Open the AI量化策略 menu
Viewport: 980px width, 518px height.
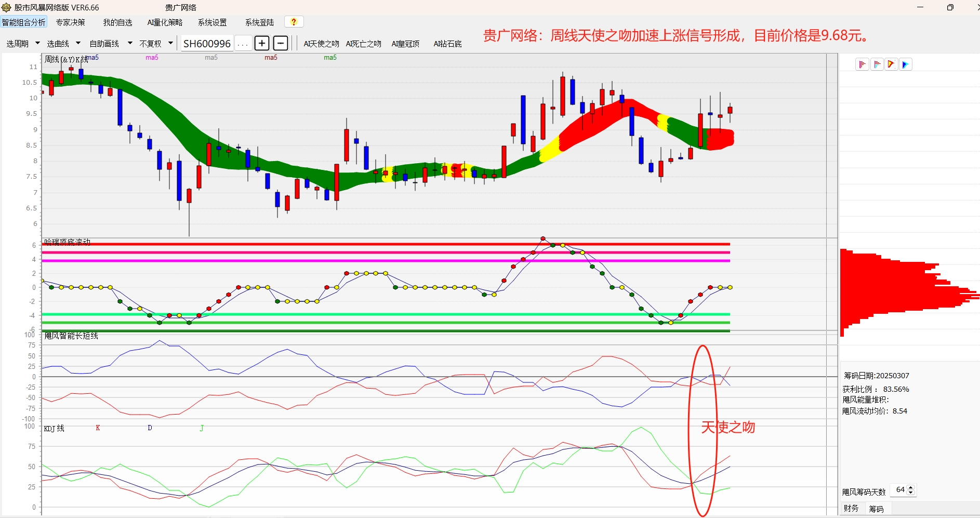[165, 22]
